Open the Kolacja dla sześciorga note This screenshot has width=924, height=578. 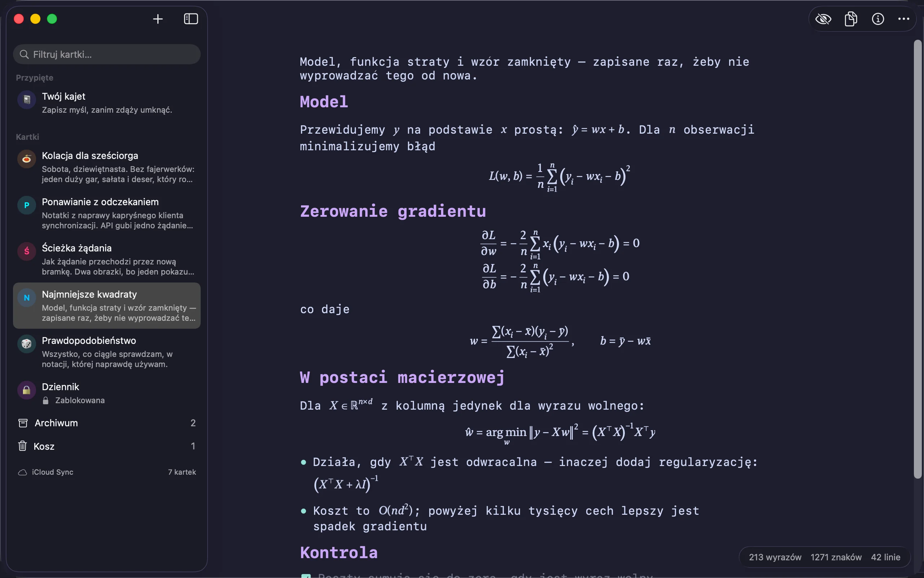pos(106,167)
